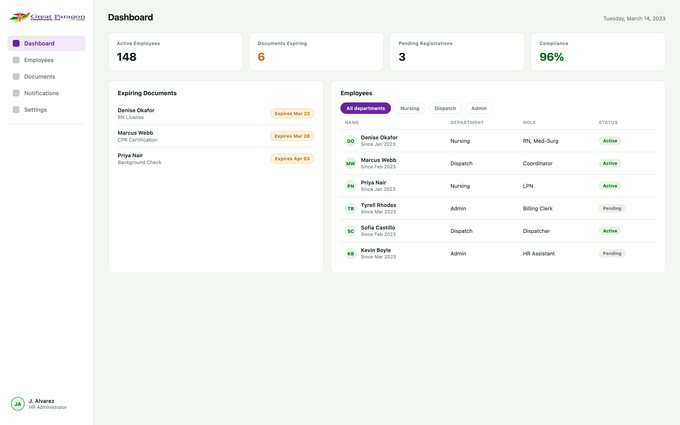Open the Documents section
The image size is (680, 425).
(x=47, y=76)
